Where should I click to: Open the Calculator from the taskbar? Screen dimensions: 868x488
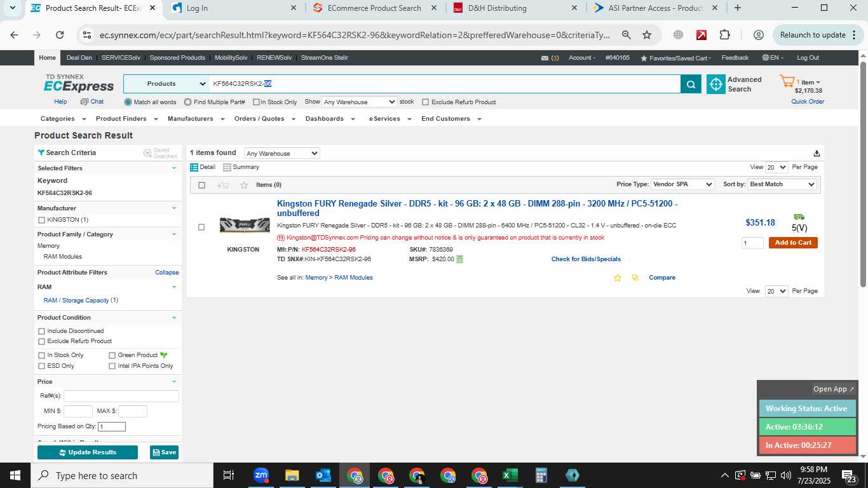click(541, 475)
